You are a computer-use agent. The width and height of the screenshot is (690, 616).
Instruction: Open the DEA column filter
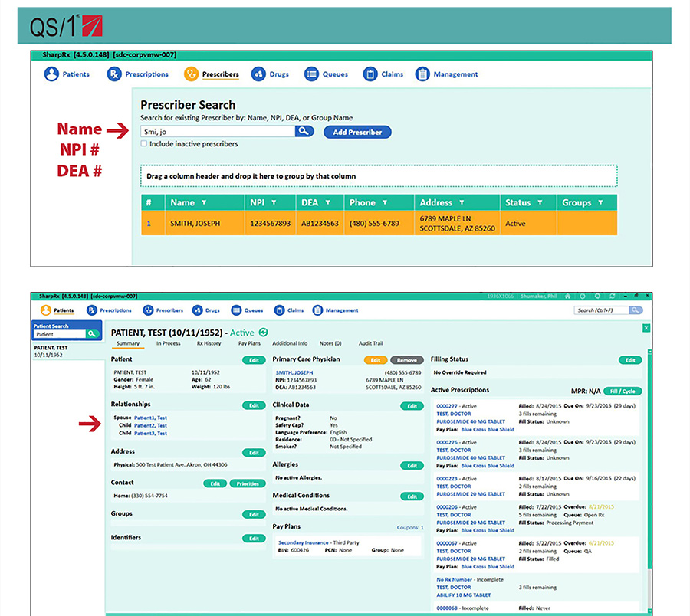pos(328,202)
